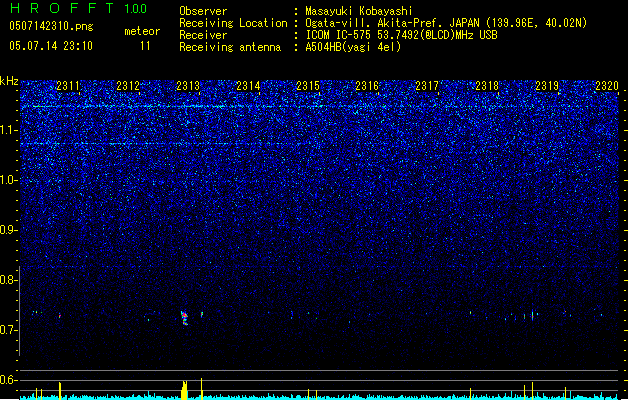
Task: Click the 2317 time marker
Action: [x=427, y=86]
